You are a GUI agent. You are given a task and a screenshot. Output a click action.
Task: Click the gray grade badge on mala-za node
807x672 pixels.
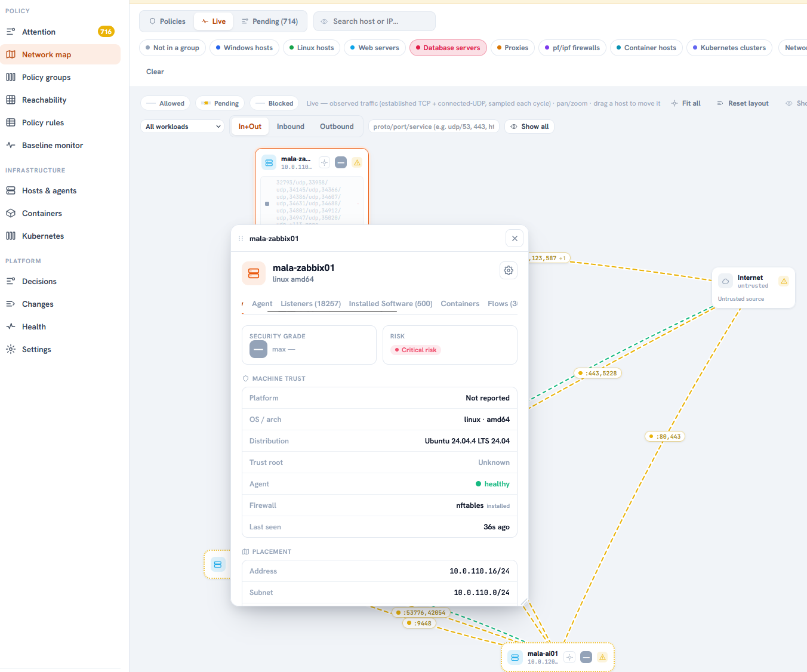341,162
